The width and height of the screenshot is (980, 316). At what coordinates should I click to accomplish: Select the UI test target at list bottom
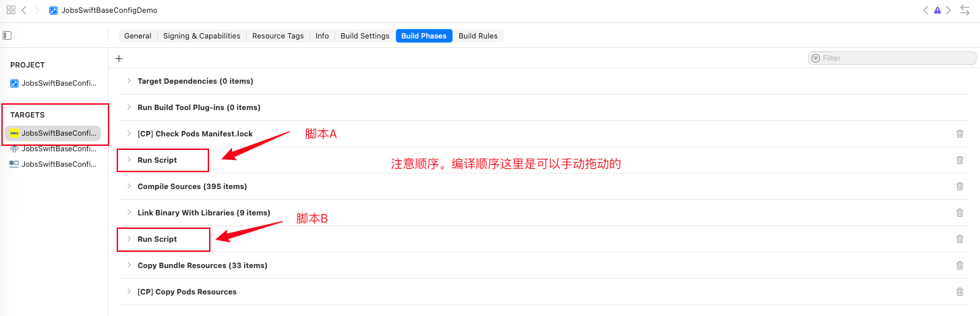point(53,164)
